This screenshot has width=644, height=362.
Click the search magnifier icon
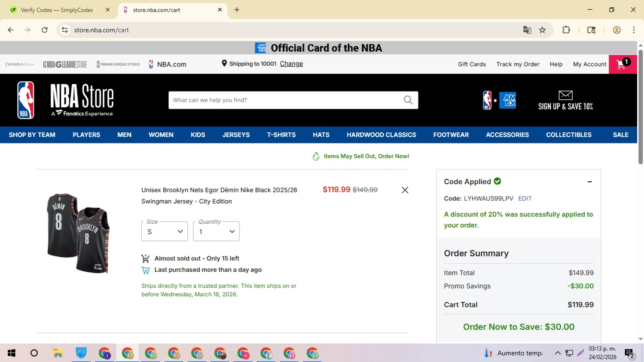408,100
